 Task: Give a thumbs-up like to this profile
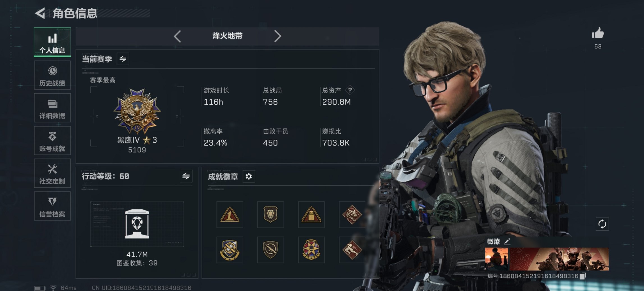[x=598, y=33]
